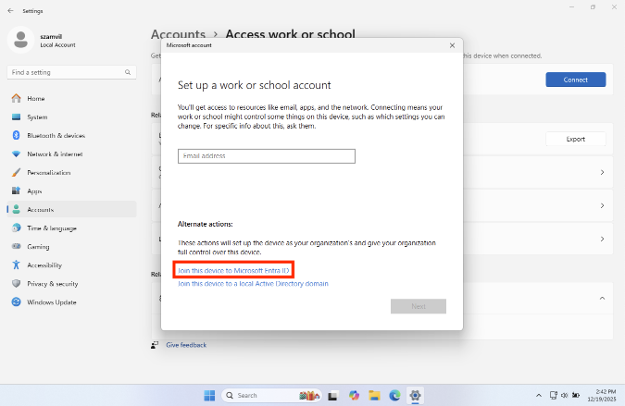Expand the first chevron row below Export
625x406 pixels.
click(602, 173)
